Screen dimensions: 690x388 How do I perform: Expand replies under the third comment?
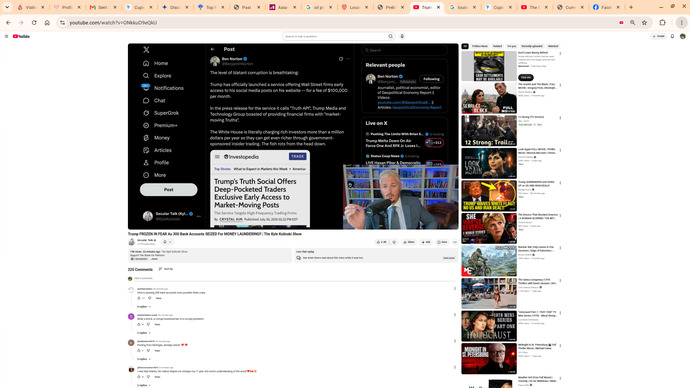[143, 359]
